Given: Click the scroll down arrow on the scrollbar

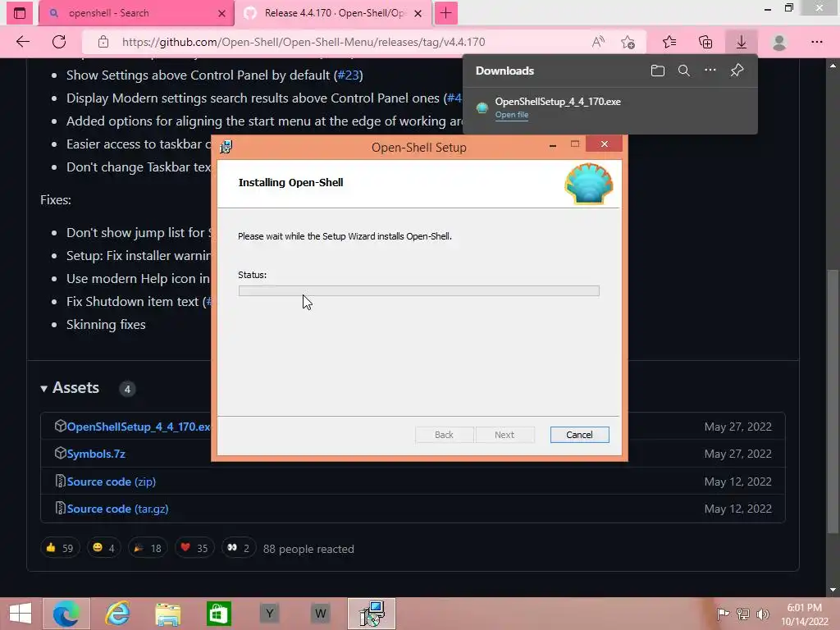Looking at the screenshot, I should point(833,590).
